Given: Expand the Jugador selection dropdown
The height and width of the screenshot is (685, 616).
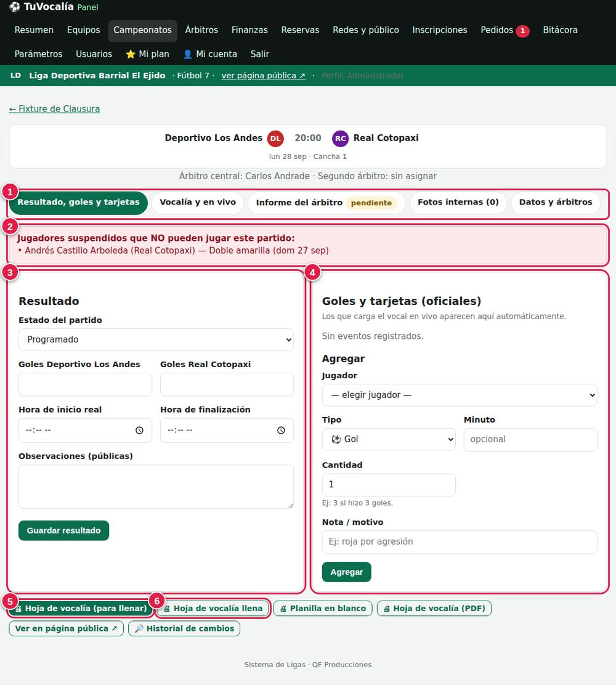Looking at the screenshot, I should pyautogui.click(x=460, y=395).
